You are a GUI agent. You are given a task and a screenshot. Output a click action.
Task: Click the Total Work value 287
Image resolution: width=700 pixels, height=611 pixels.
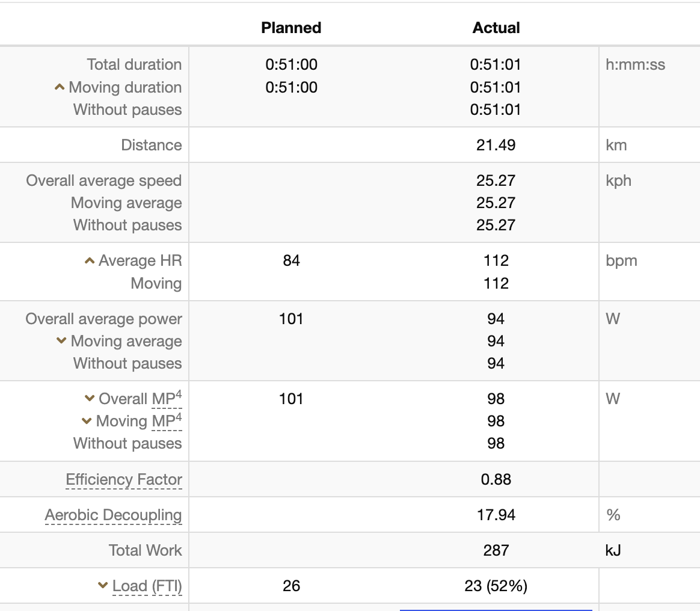pyautogui.click(x=496, y=550)
